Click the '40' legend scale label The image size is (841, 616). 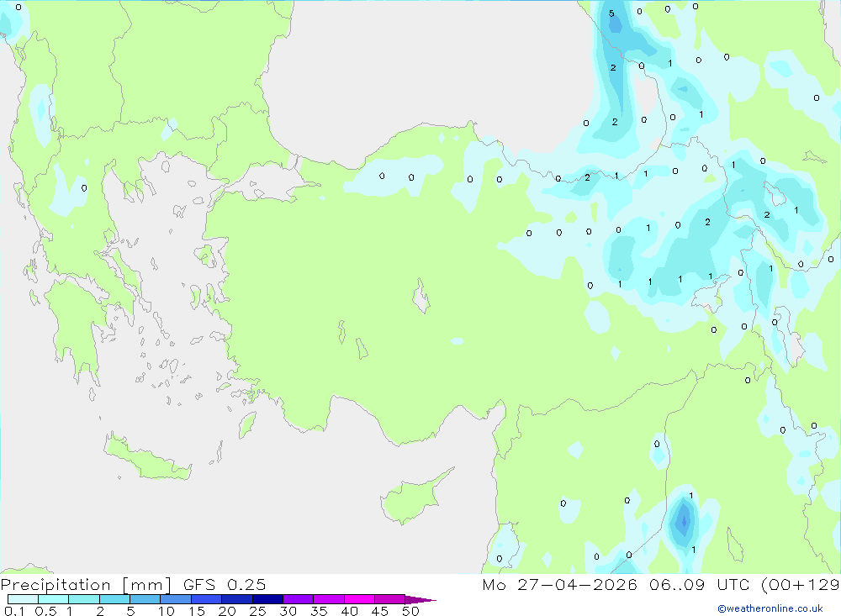tap(349, 611)
